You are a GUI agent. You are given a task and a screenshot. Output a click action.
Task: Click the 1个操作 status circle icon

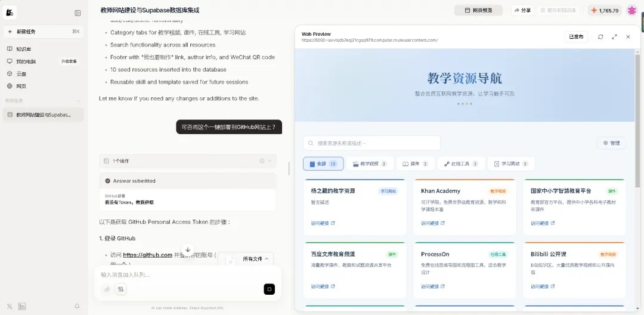pyautogui.click(x=262, y=161)
